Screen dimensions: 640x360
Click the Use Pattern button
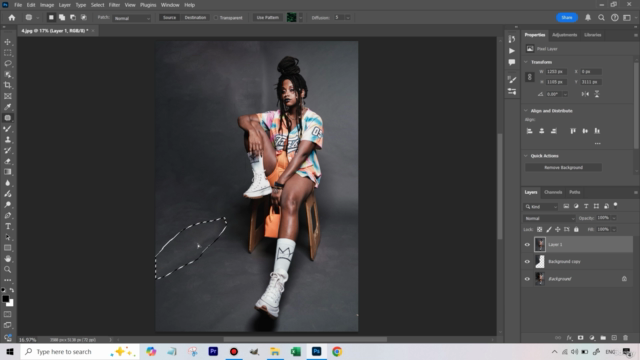tap(268, 18)
